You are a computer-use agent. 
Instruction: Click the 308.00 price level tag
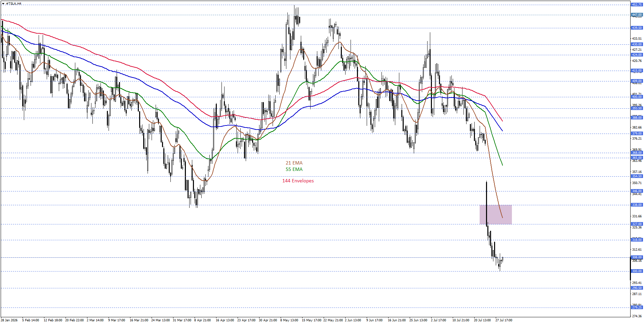pos(637,257)
